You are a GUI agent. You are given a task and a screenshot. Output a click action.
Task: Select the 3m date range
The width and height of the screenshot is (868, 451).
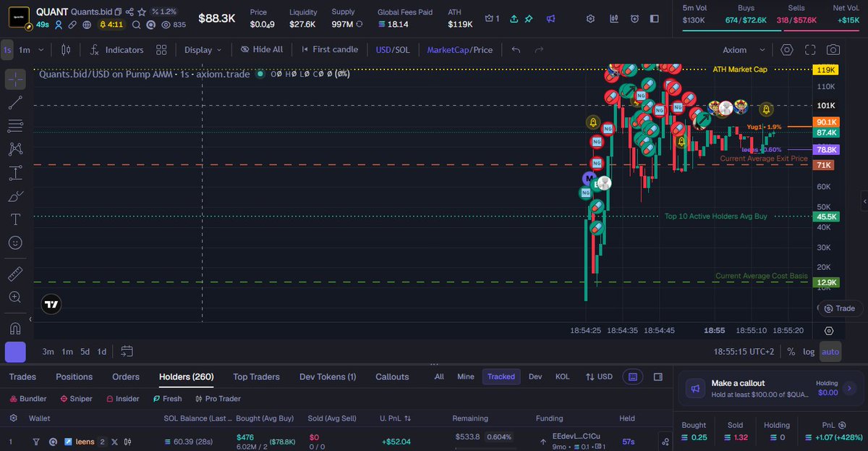pyautogui.click(x=48, y=352)
